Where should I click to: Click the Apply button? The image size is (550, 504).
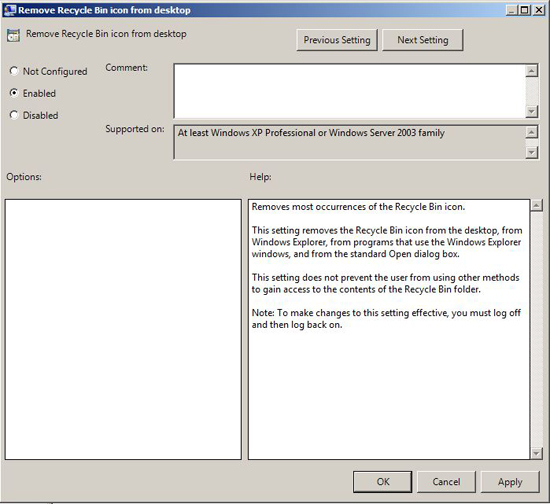pos(510,482)
